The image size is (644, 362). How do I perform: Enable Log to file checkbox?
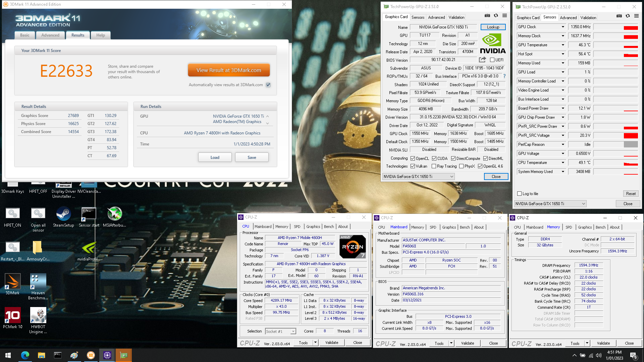[520, 194]
